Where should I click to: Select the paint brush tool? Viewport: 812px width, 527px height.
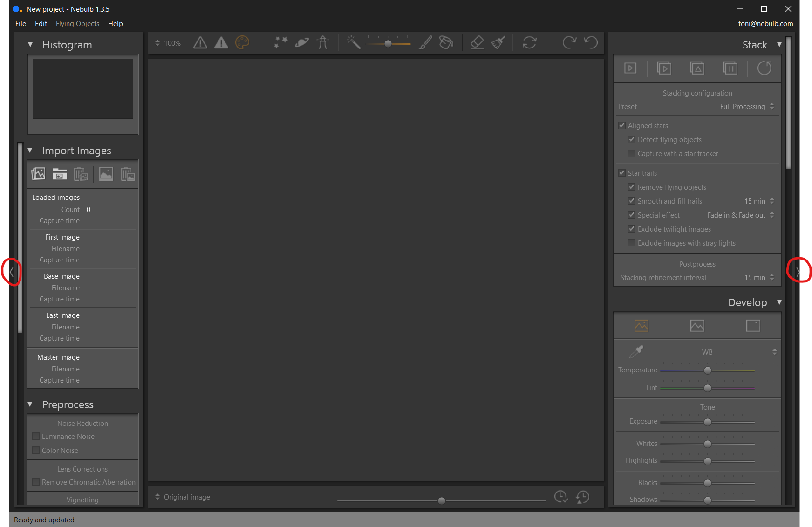(x=425, y=43)
